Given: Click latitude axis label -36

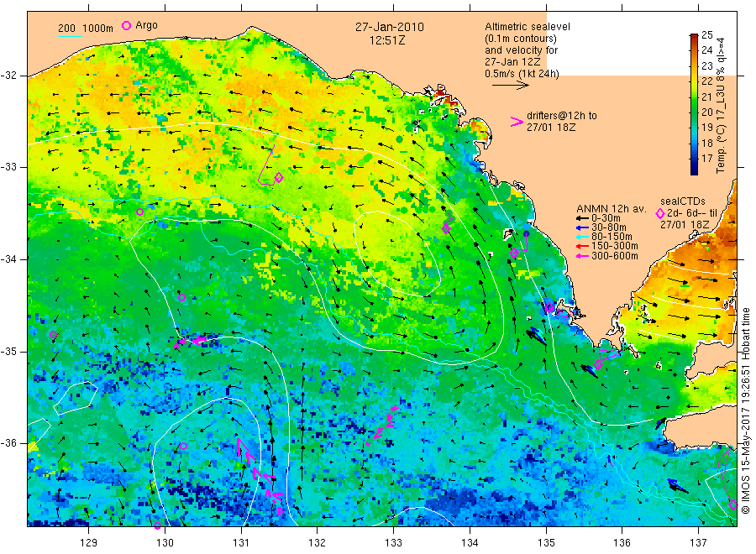Looking at the screenshot, I should coord(8,443).
